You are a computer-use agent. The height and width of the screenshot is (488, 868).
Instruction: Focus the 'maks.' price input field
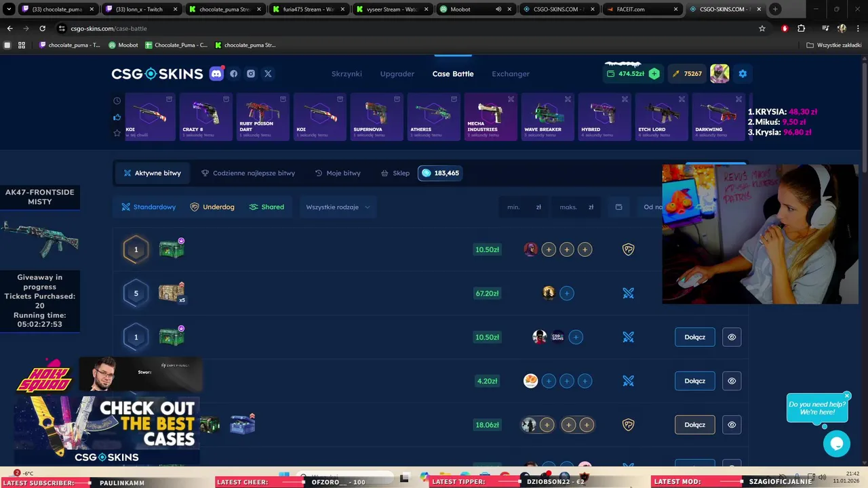[x=577, y=207]
